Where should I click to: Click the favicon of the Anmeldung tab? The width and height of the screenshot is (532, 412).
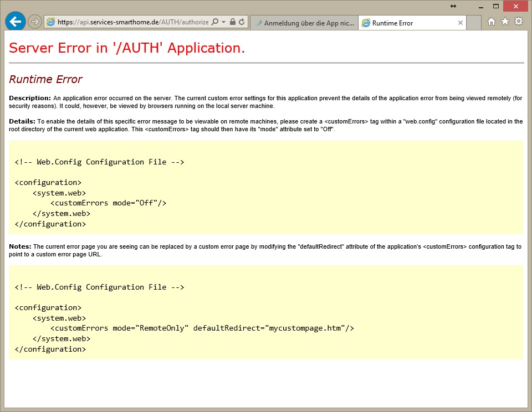click(259, 23)
